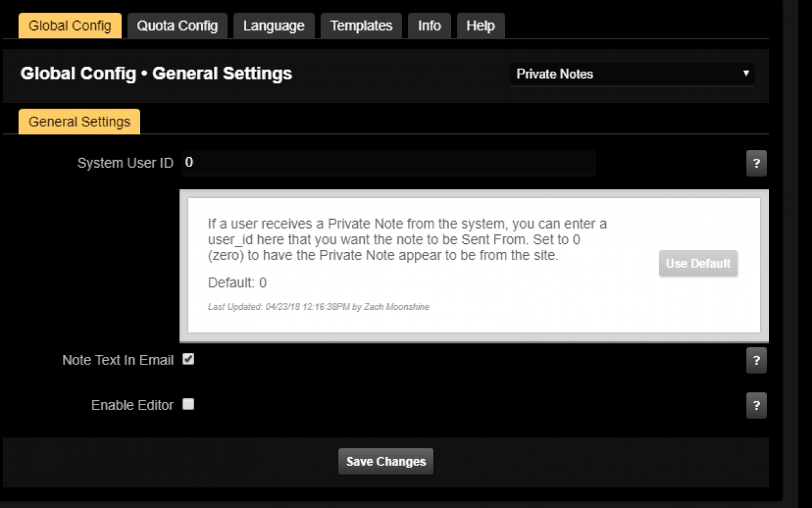
Task: Open the Help tab
Action: point(480,26)
